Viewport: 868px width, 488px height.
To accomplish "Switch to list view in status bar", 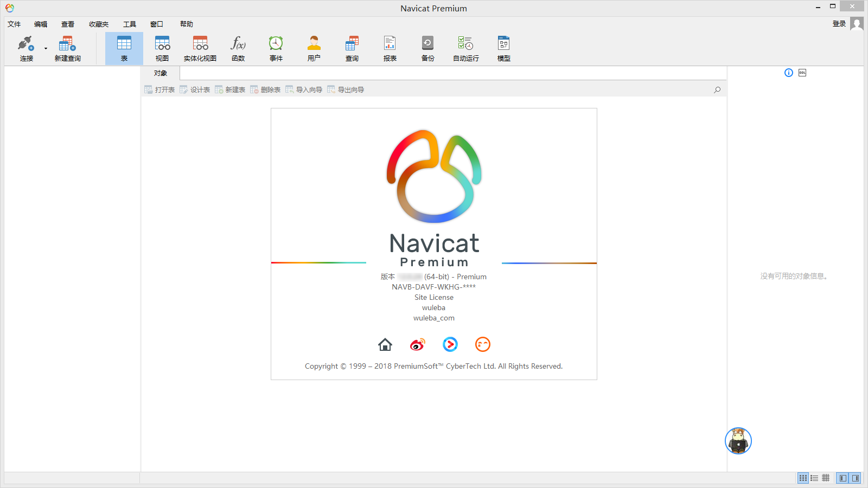I will [814, 478].
